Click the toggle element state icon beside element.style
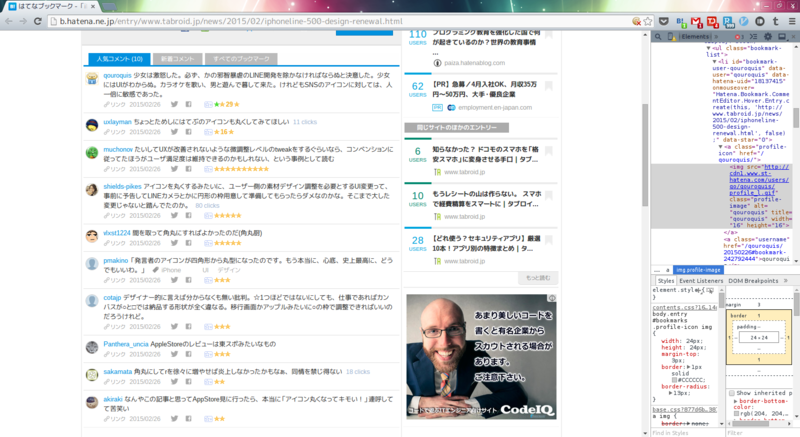 tap(710, 290)
